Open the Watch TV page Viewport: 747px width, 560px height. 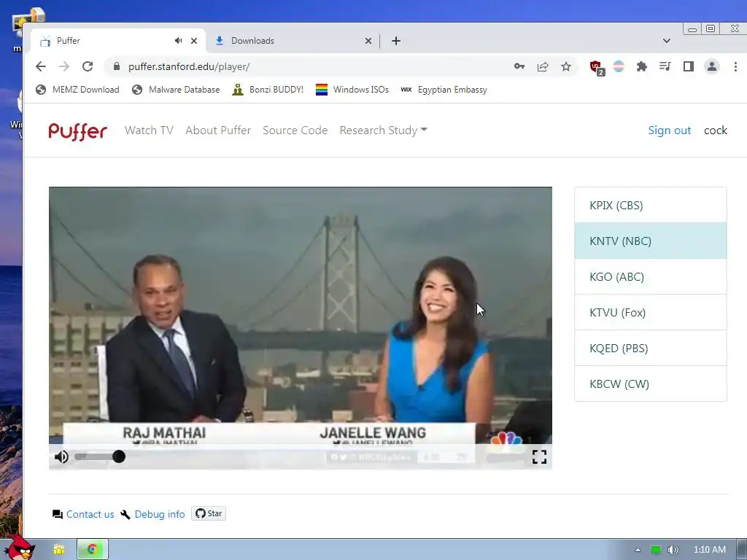149,130
